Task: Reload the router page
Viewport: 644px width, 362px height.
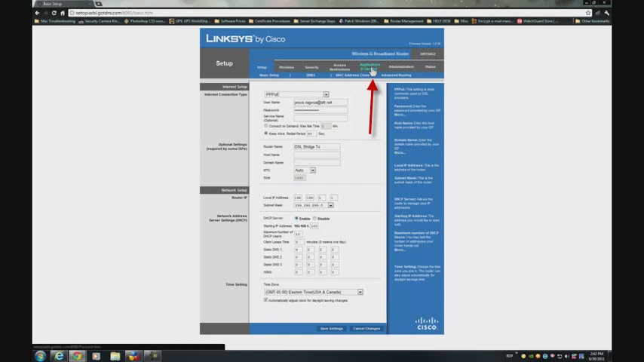Action: [x=54, y=13]
